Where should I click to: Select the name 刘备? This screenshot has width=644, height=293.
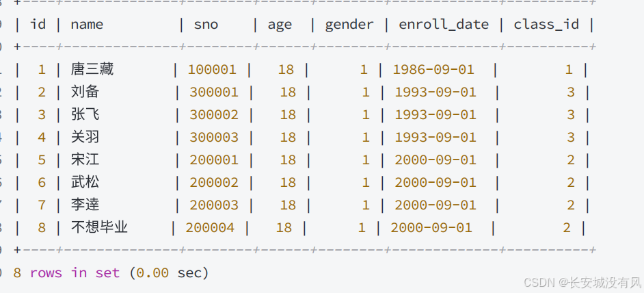(85, 92)
